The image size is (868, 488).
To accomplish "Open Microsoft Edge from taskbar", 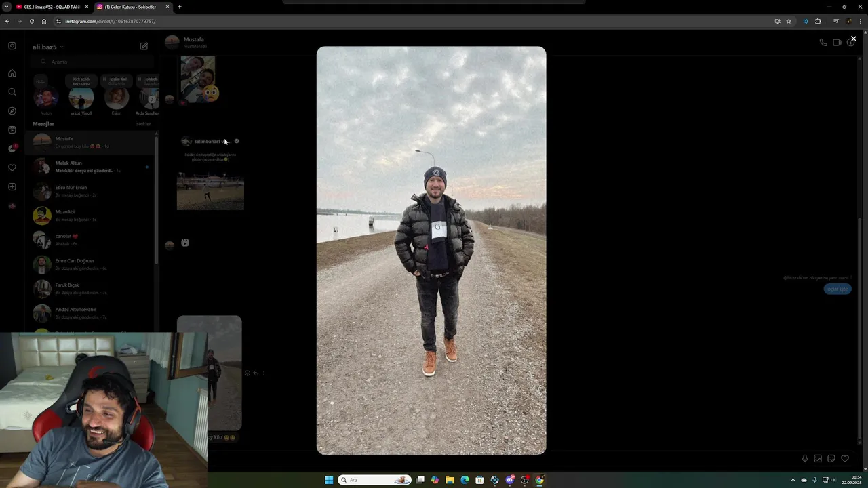I will click(x=465, y=480).
